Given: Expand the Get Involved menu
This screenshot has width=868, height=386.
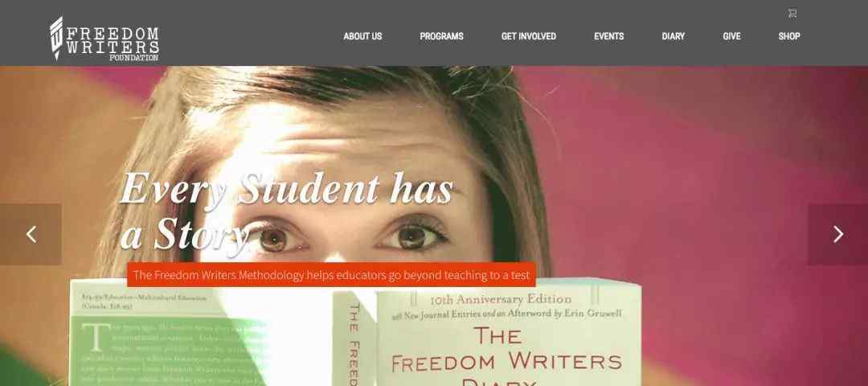Looking at the screenshot, I should pyautogui.click(x=529, y=36).
